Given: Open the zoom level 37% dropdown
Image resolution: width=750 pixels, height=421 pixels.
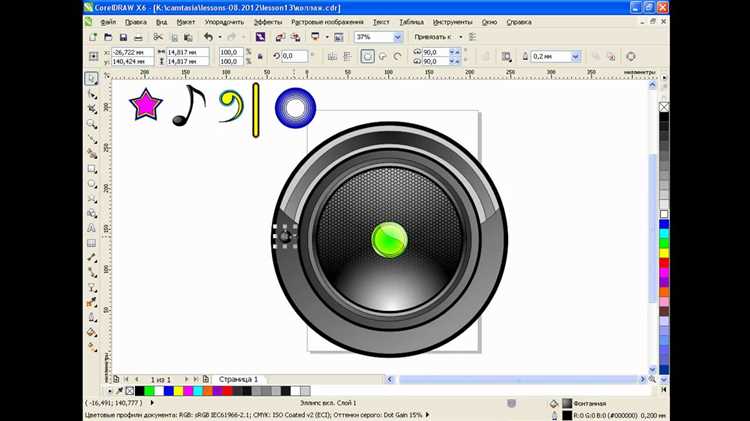Looking at the screenshot, I should tap(397, 37).
